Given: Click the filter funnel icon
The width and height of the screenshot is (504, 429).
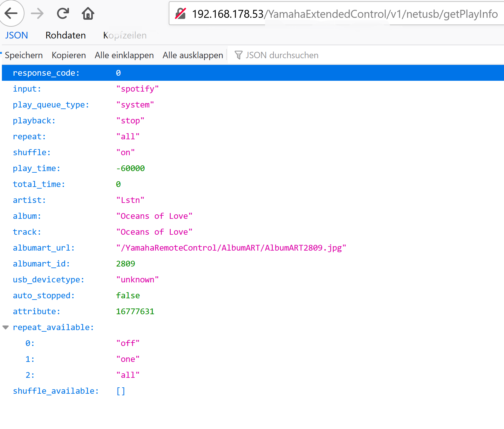Looking at the screenshot, I should pyautogui.click(x=238, y=55).
